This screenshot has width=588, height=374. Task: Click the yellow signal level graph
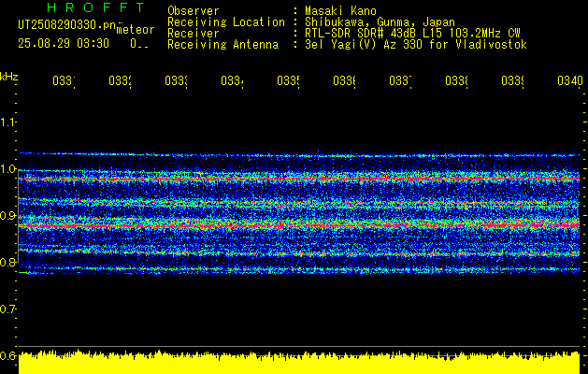point(299,362)
